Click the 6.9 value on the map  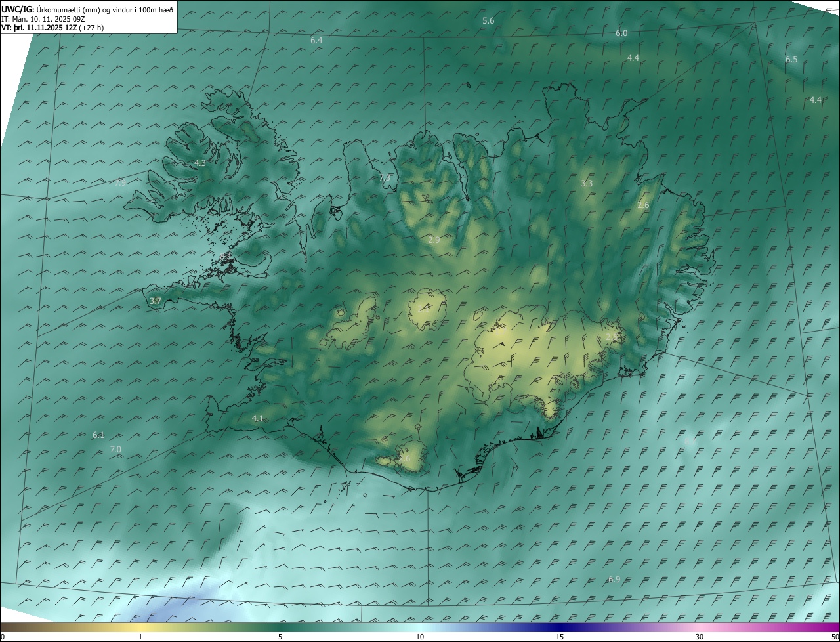click(614, 580)
